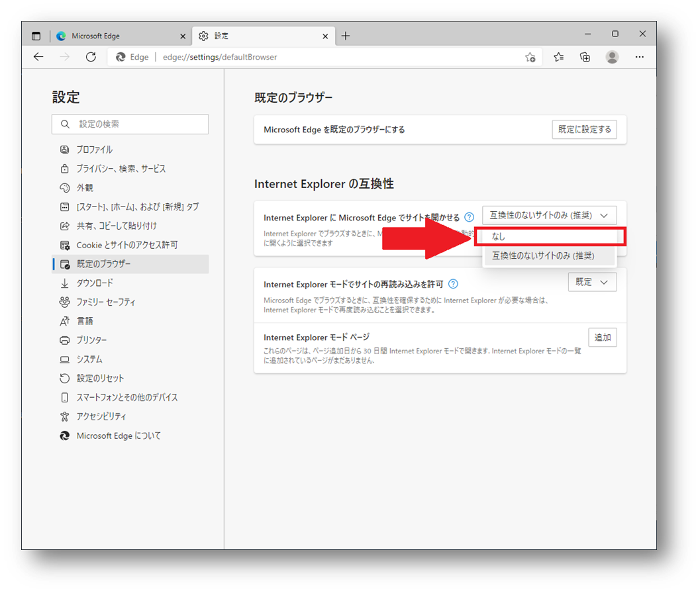Open the Collections icon
The image size is (700, 593).
(x=585, y=57)
